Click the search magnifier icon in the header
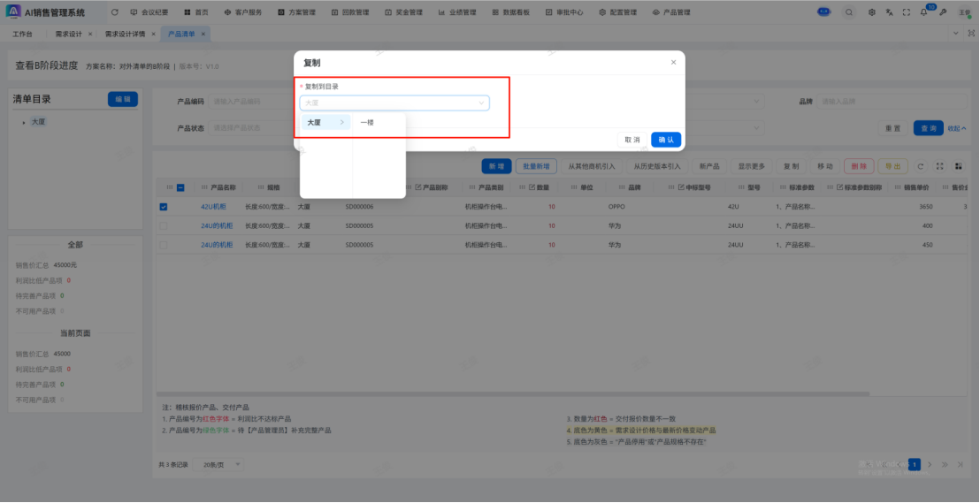Viewport: 980px width, 503px height. [849, 12]
